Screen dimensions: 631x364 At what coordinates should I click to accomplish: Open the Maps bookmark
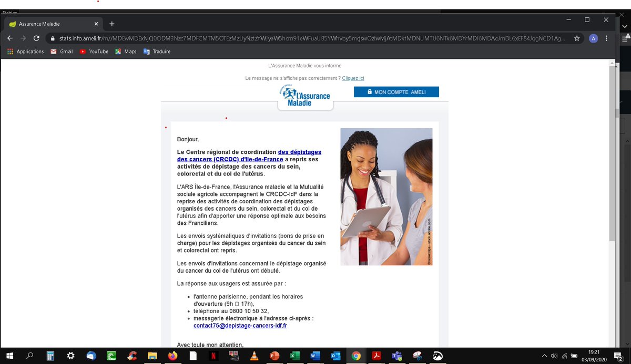tap(126, 51)
